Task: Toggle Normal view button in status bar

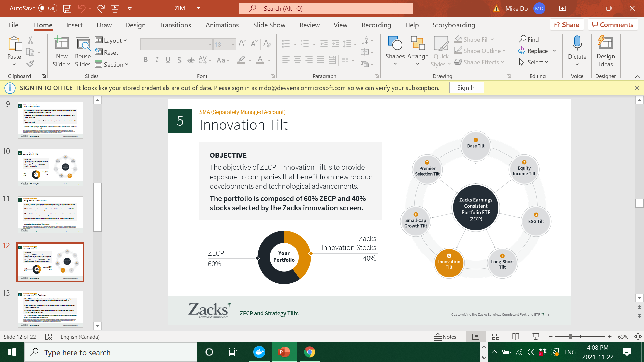Action: [x=476, y=337]
